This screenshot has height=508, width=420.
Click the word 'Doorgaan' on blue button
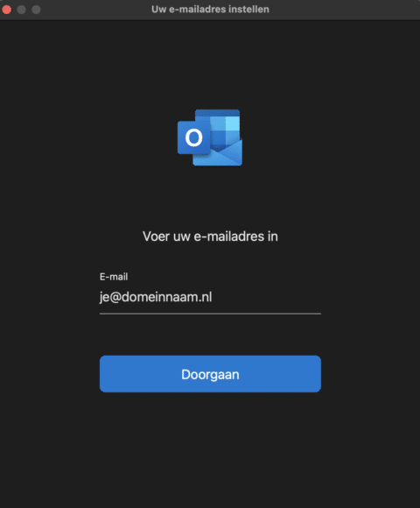[210, 375]
